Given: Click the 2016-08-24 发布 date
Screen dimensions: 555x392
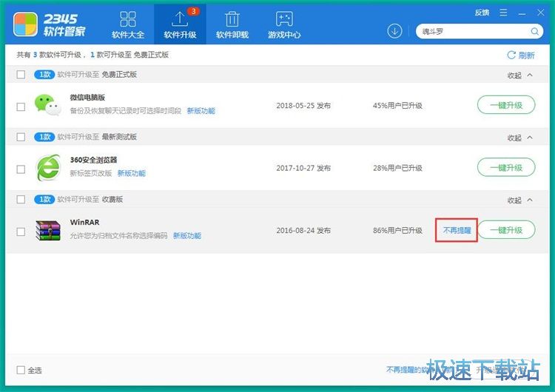Looking at the screenshot, I should click(x=303, y=230).
